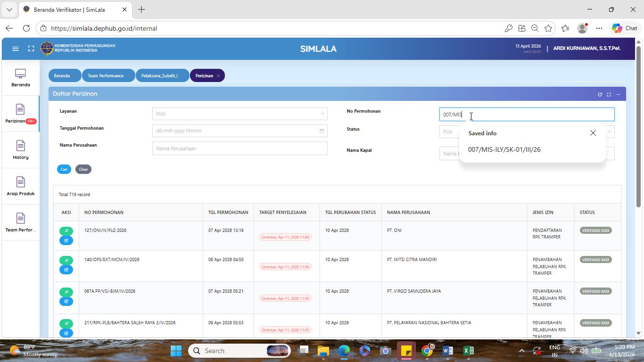Refresh the Daftar Perizinan panel
Viewport: 644px width, 362px height.
point(600,94)
